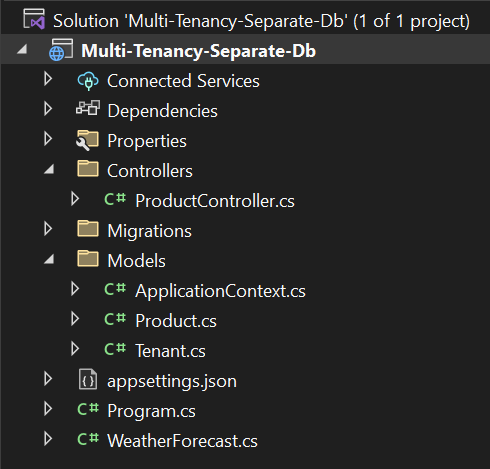
Task: Select the Dependencies label
Action: (162, 111)
